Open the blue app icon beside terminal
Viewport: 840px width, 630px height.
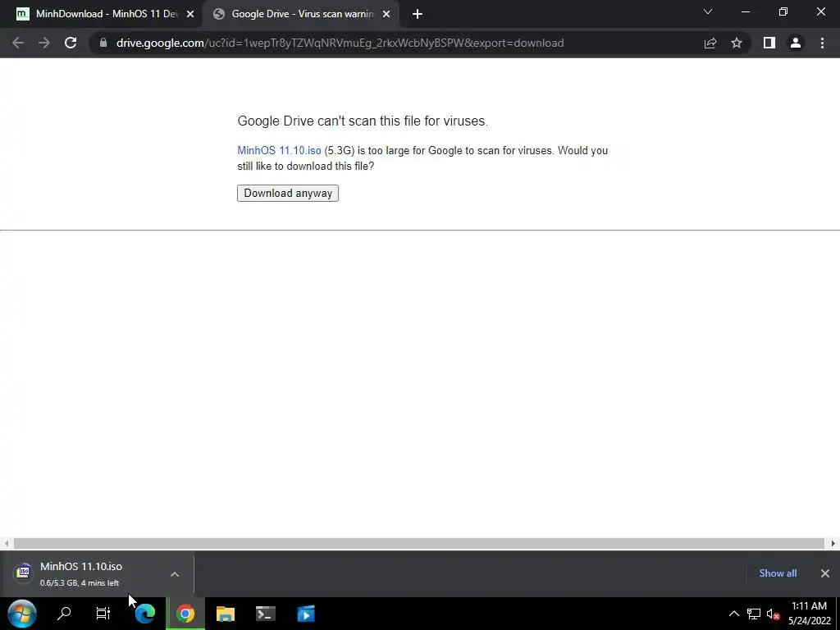point(306,614)
